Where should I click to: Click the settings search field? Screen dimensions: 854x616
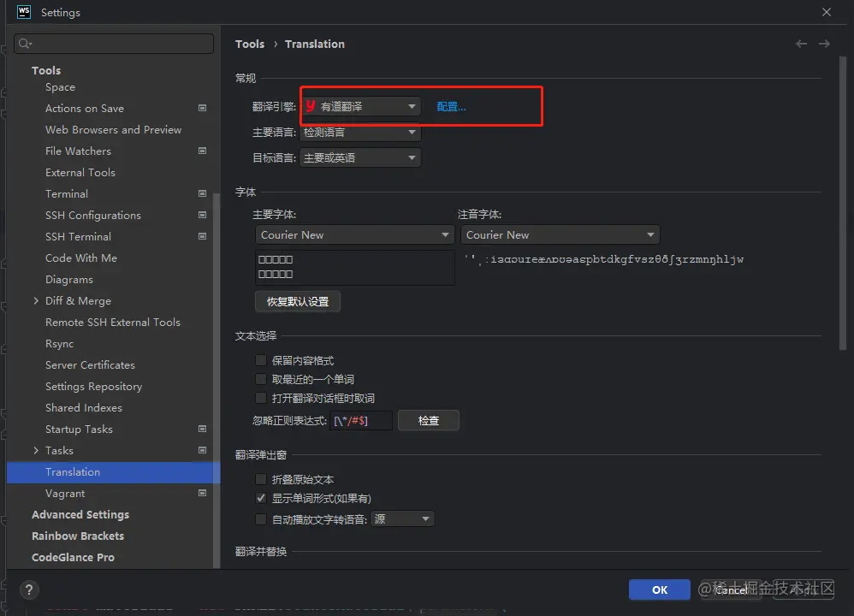click(114, 44)
